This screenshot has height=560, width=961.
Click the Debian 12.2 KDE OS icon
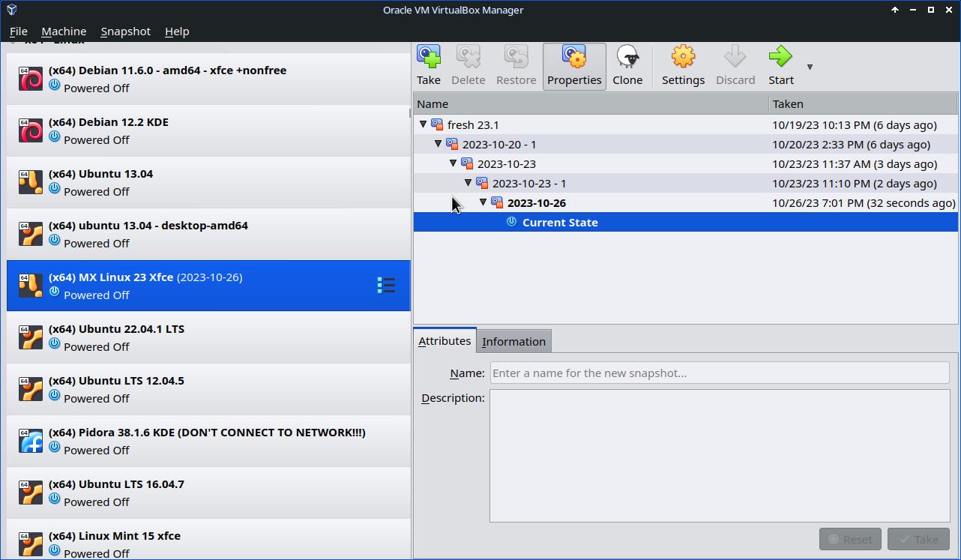[31, 130]
